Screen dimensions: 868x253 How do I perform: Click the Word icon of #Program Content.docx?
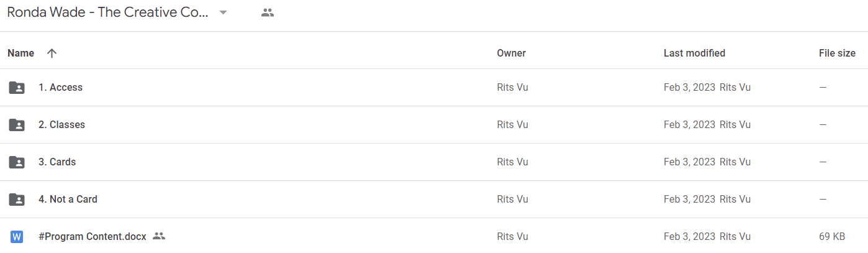[17, 237]
